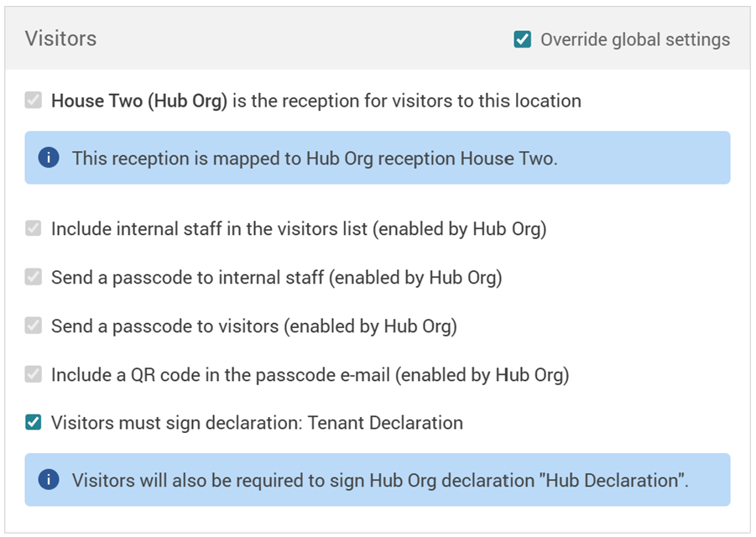Screen dimensions: 756x537
Task: Click the House Two reception checkbox
Action: point(34,101)
